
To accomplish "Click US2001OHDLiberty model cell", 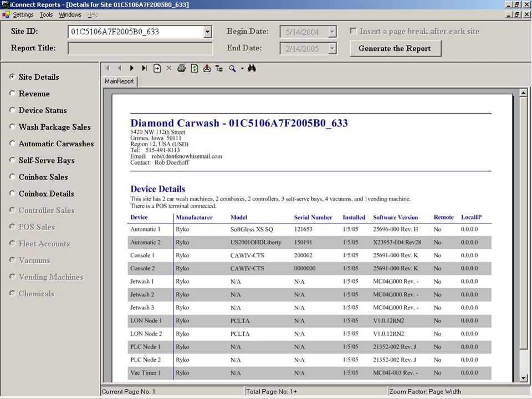I will [x=256, y=242].
